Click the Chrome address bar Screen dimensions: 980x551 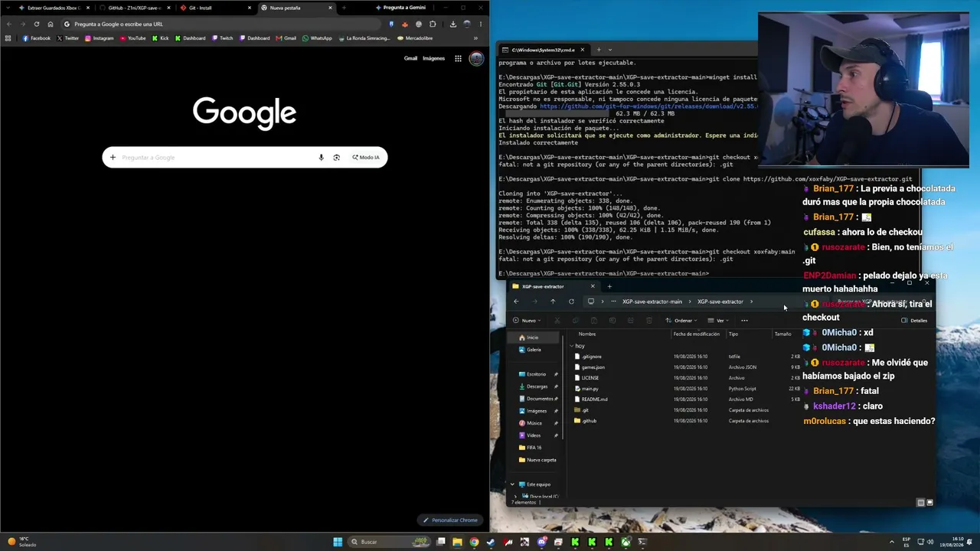pos(222,24)
